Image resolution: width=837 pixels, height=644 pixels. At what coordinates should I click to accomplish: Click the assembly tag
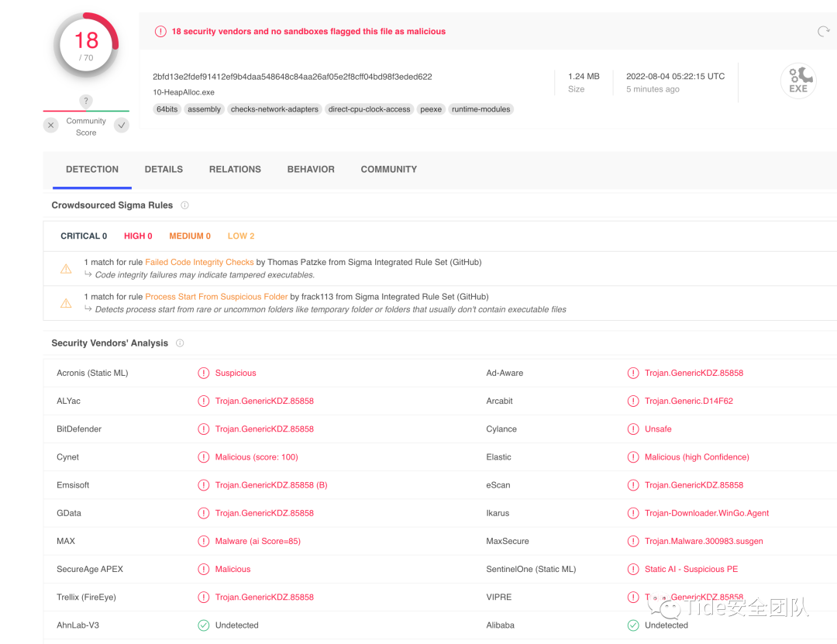tap(204, 109)
